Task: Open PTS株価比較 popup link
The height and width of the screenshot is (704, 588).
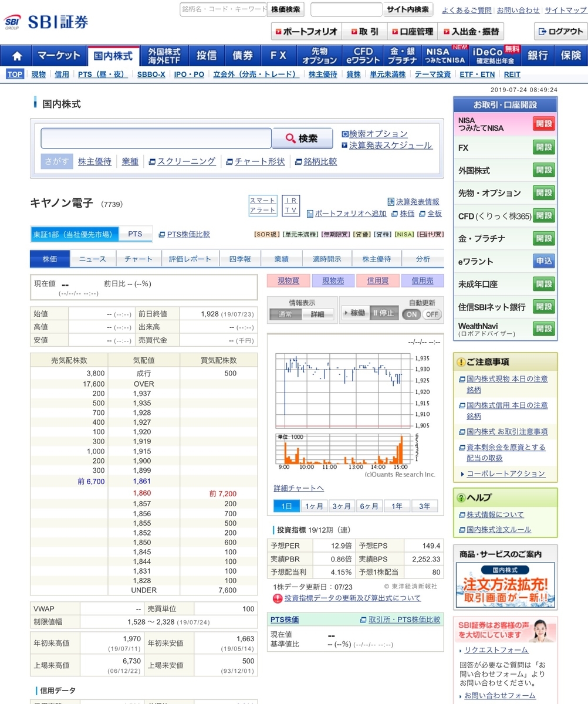Action: coord(184,234)
